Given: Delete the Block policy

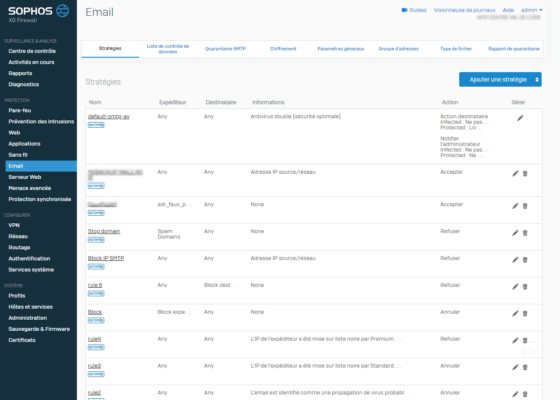Looking at the screenshot, I should point(525,314).
